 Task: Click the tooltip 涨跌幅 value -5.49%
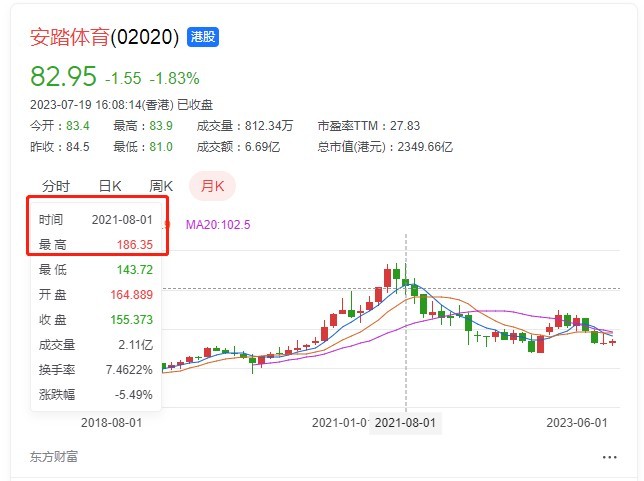click(133, 395)
